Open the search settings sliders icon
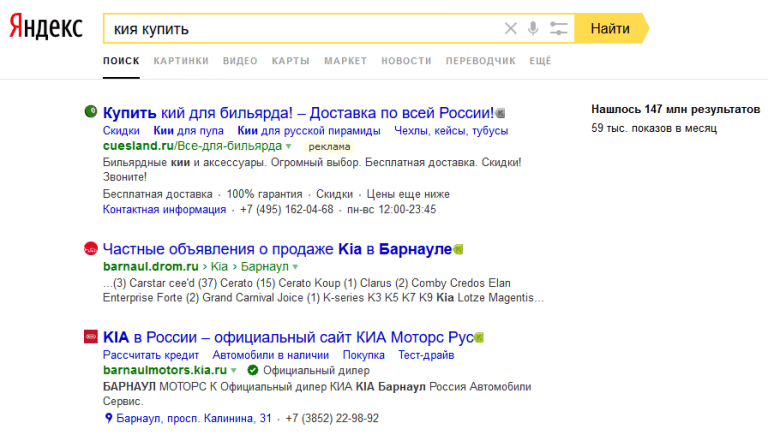Image resolution: width=768 pixels, height=447 pixels. tap(558, 29)
